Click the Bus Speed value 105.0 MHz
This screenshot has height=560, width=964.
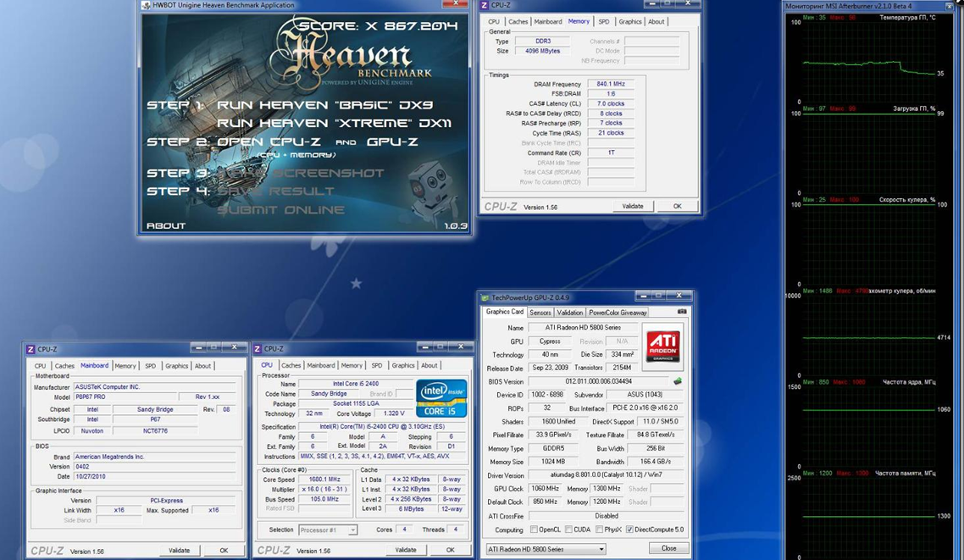324,499
